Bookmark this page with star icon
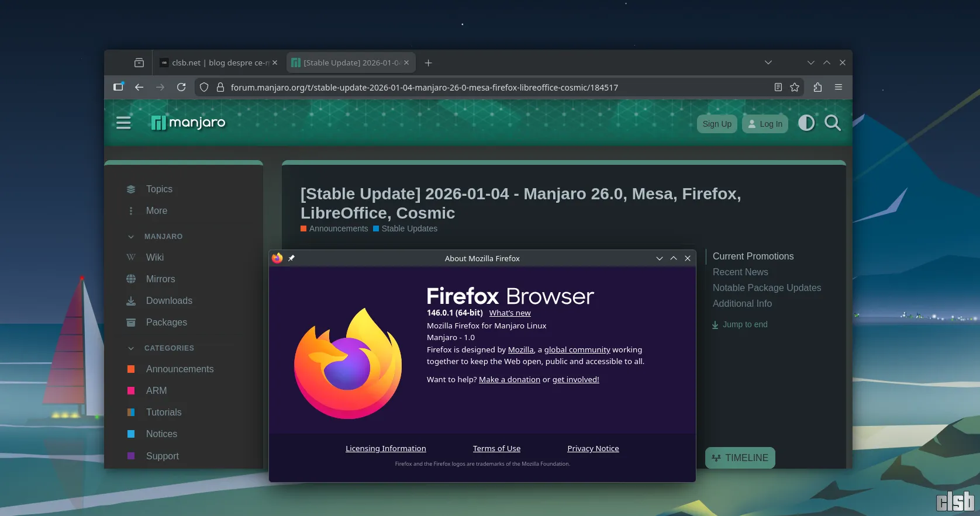Viewport: 980px width, 516px height. click(x=795, y=87)
